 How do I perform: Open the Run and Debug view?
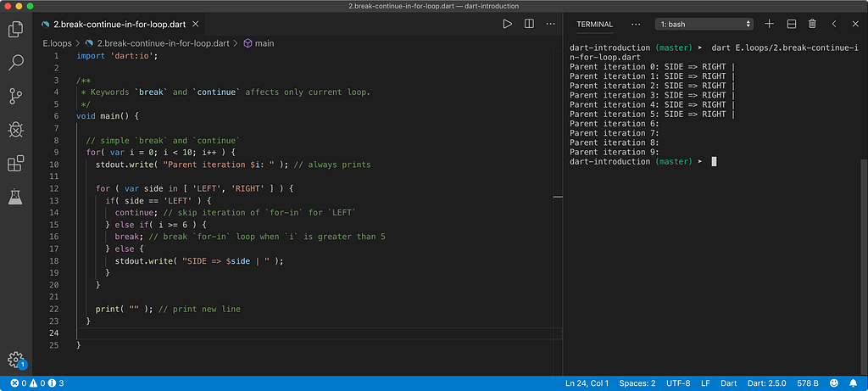click(15, 130)
